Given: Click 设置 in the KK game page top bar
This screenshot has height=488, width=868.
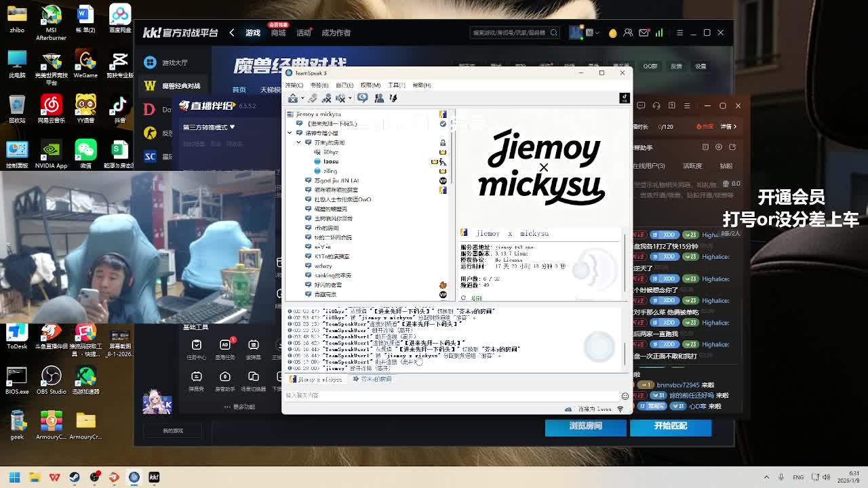Looking at the screenshot, I should (x=701, y=66).
